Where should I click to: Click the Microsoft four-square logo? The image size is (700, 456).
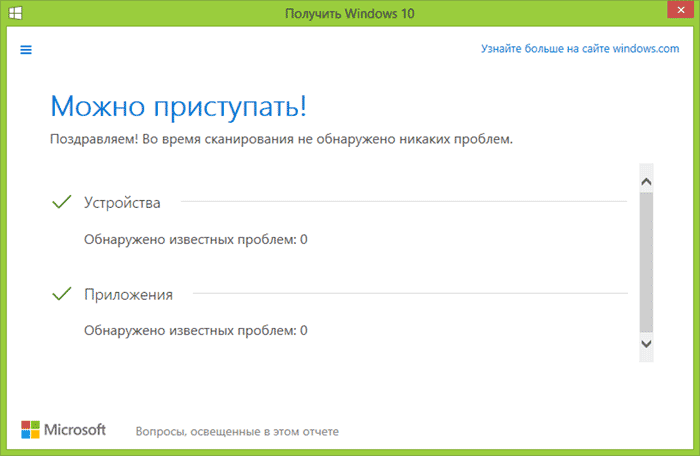[x=32, y=430]
